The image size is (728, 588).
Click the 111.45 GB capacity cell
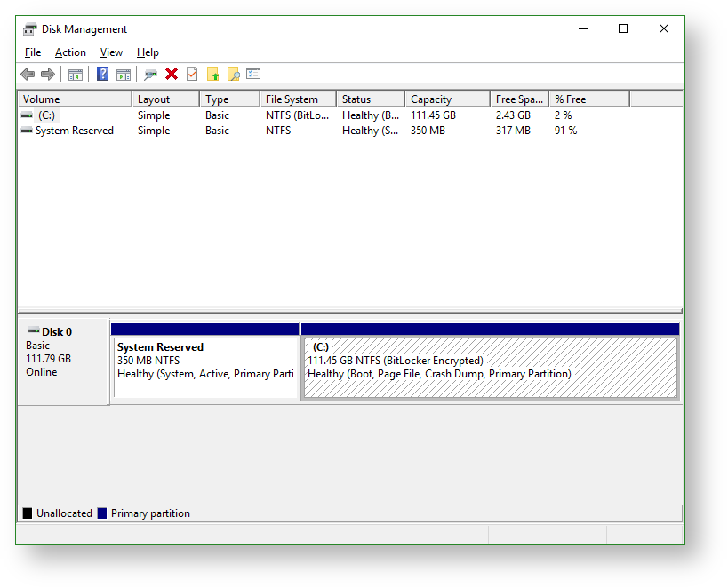(x=433, y=115)
